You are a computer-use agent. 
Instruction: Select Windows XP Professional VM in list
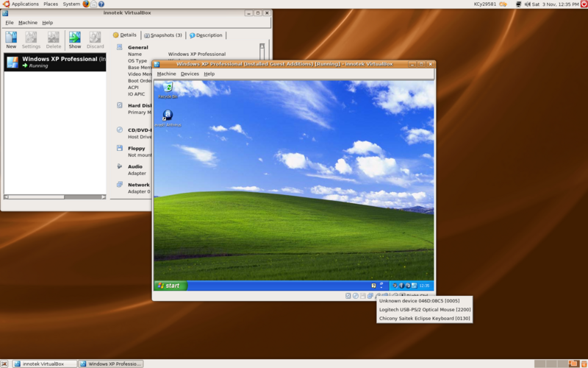point(55,62)
